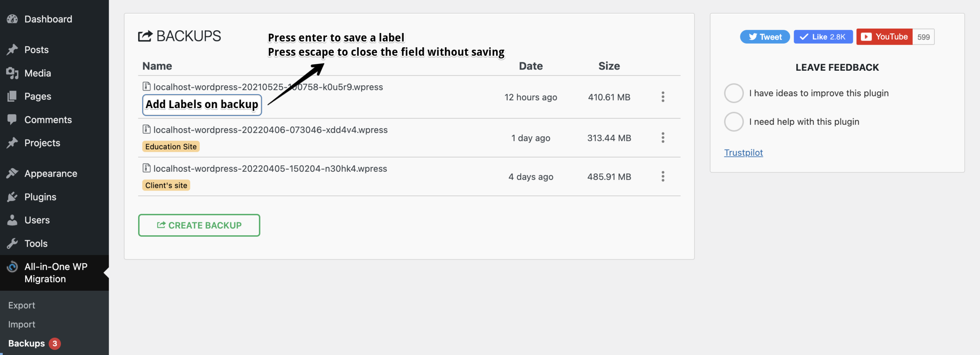Click the 'Add Labels on backup' input field
980x355 pixels.
[x=202, y=105]
